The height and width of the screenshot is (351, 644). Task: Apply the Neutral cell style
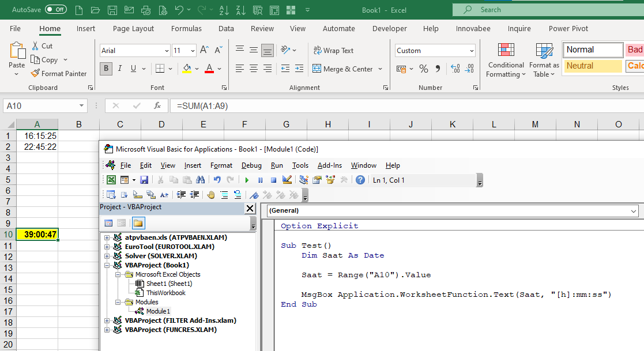[593, 66]
